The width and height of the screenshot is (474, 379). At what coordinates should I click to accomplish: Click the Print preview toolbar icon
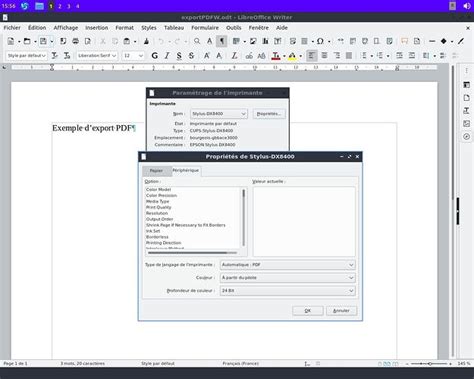pos(88,41)
